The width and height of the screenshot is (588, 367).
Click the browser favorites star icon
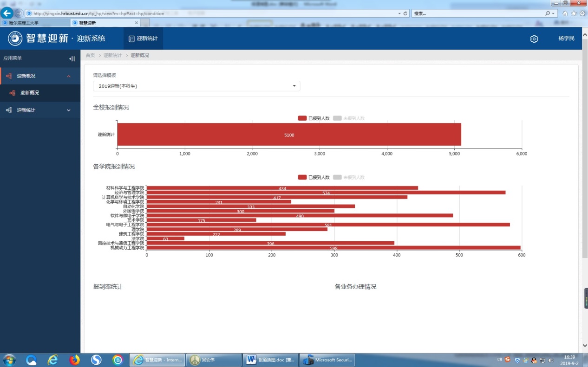point(574,13)
